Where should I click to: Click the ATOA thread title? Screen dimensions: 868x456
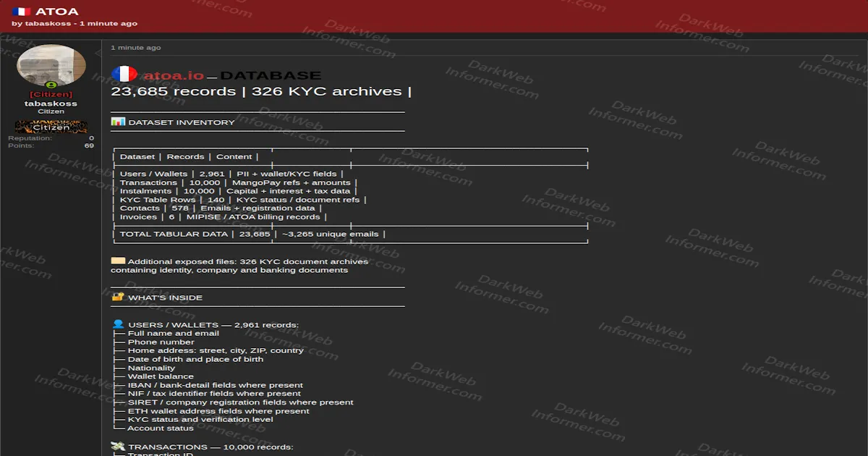point(57,12)
